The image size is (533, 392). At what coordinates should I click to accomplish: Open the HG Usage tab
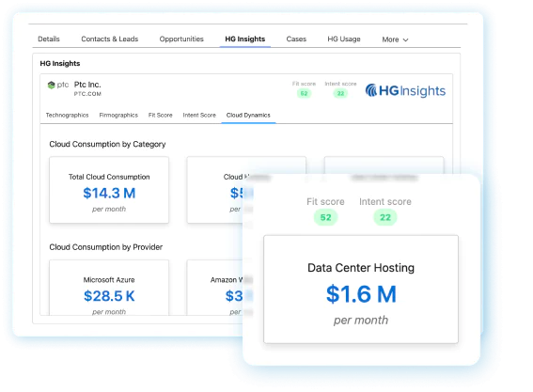coord(344,39)
